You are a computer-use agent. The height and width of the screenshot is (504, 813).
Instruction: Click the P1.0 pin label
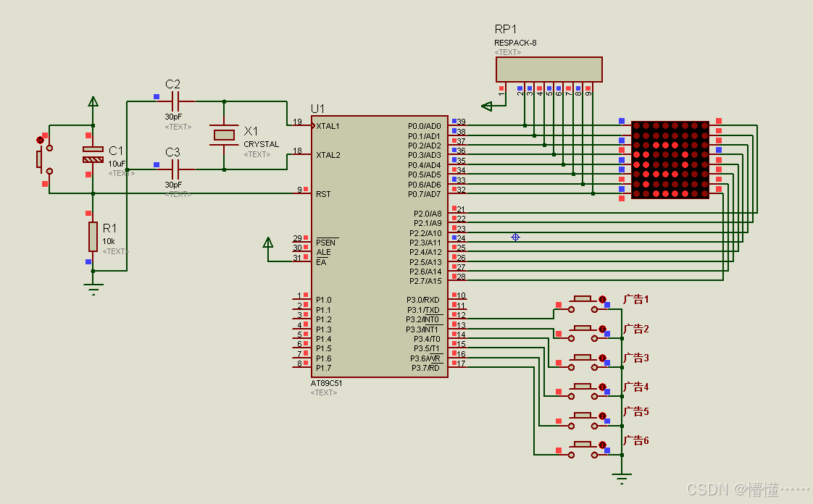tap(324, 300)
